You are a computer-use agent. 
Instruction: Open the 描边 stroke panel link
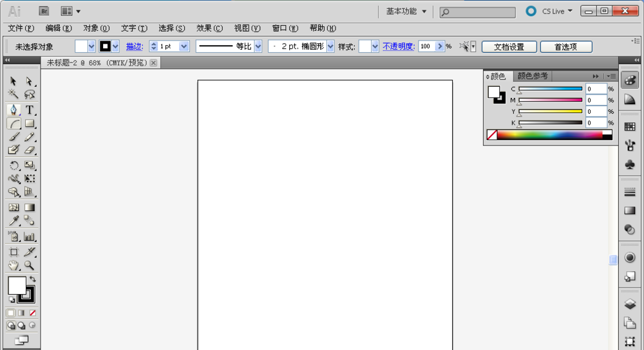(x=135, y=46)
